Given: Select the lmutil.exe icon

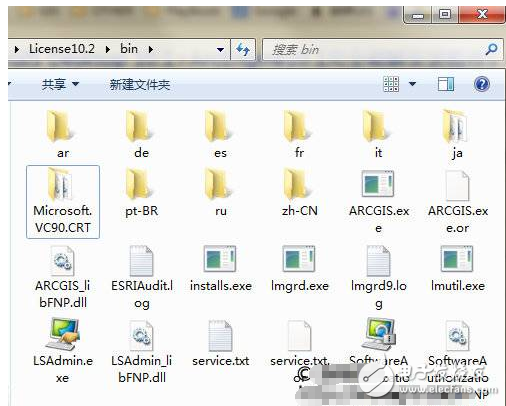Looking at the screenshot, I should click(x=457, y=259).
